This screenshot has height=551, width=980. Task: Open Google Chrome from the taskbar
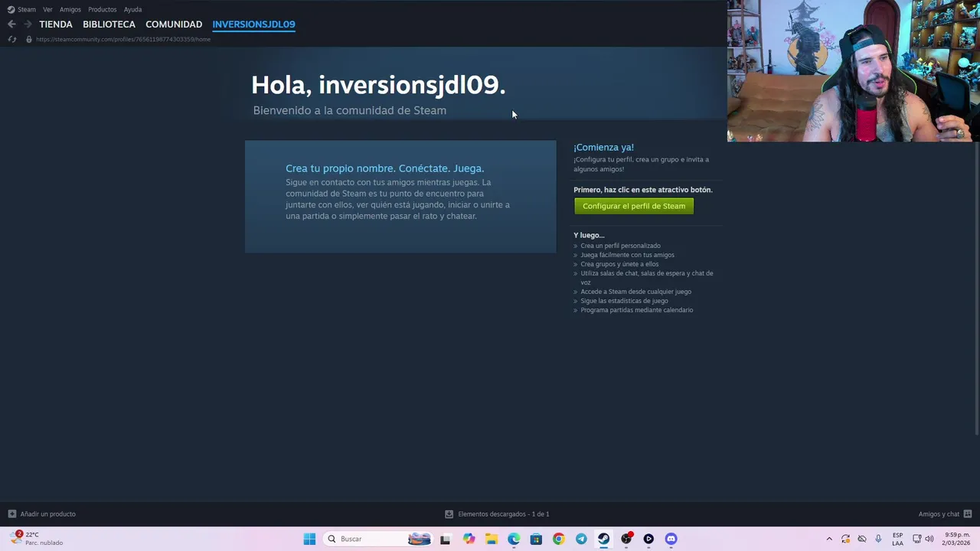(558, 539)
